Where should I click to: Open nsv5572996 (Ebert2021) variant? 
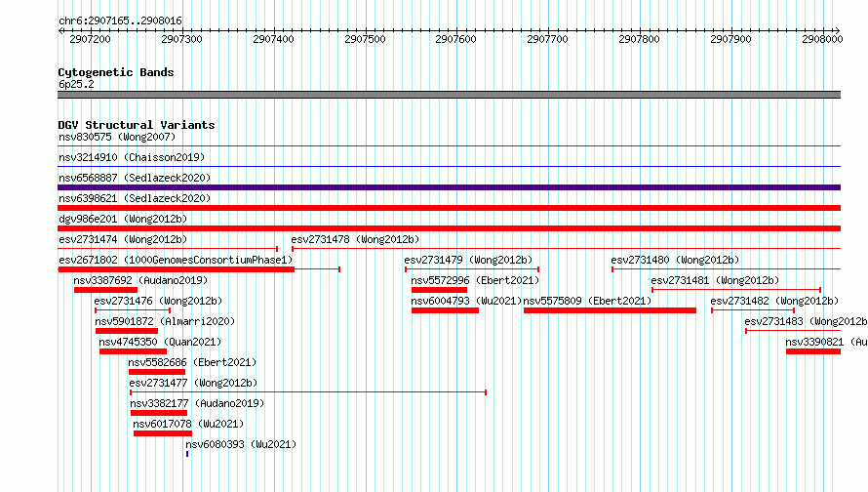[x=475, y=280]
